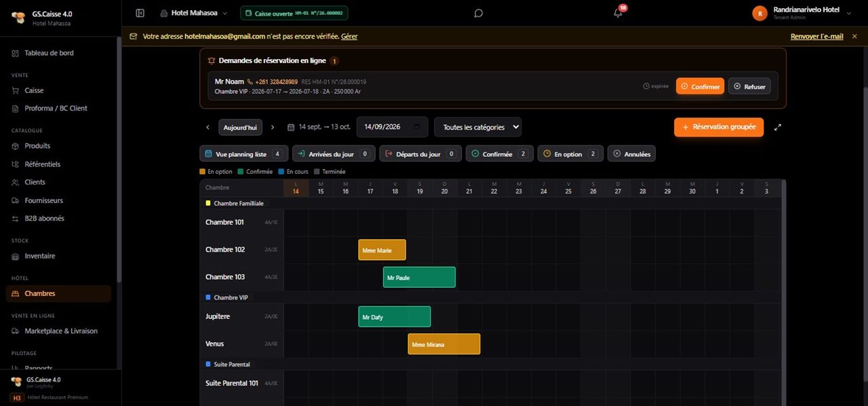Select Arrivées du jour filter

334,154
